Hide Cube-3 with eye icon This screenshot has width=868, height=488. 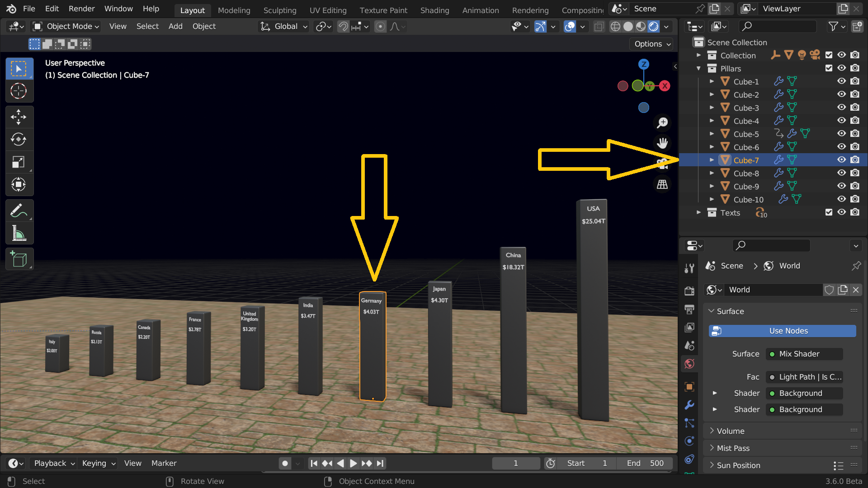coord(841,108)
